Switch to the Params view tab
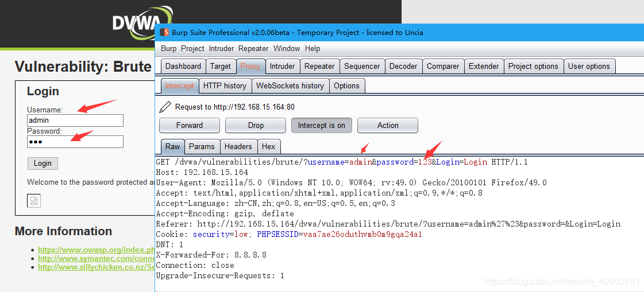This screenshot has width=644, height=292. click(x=202, y=146)
